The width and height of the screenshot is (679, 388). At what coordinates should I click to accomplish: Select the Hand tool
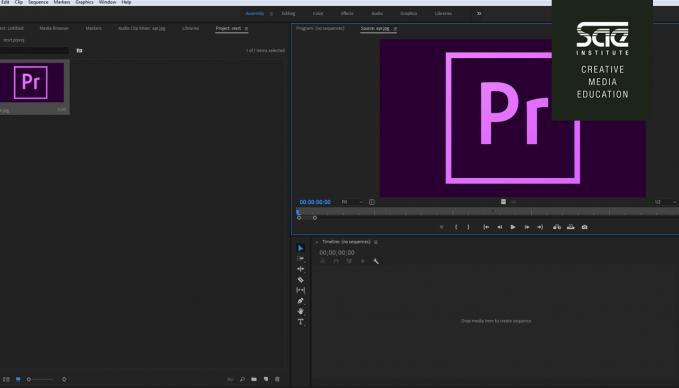[x=301, y=311]
